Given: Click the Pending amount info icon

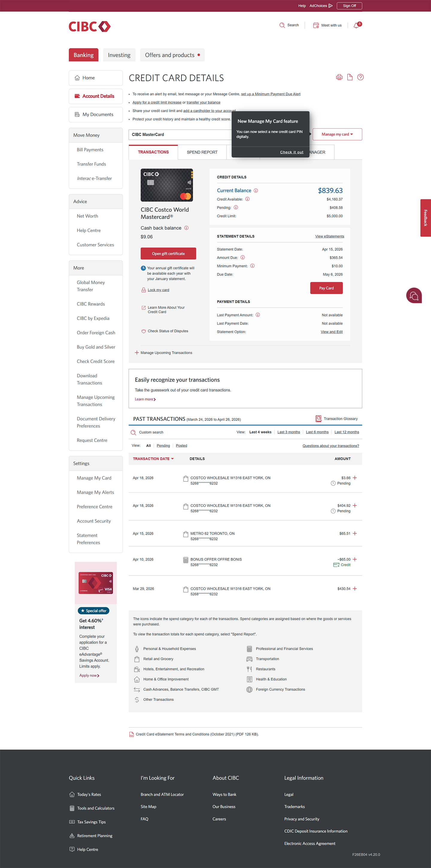Looking at the screenshot, I should coord(236,208).
